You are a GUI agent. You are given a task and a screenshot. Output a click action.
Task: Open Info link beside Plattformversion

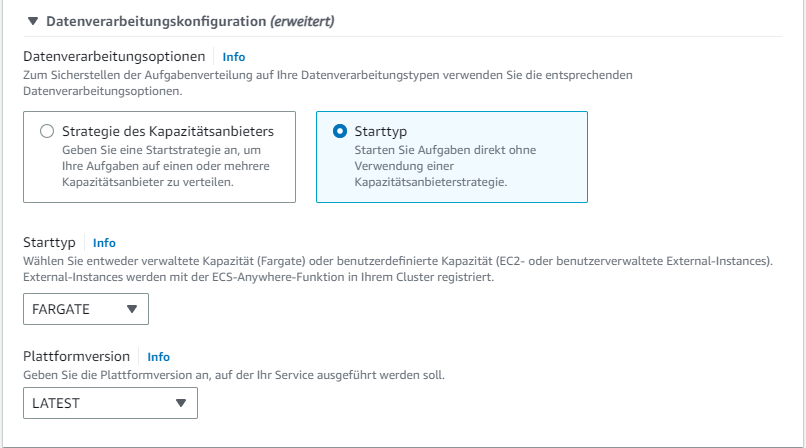158,356
